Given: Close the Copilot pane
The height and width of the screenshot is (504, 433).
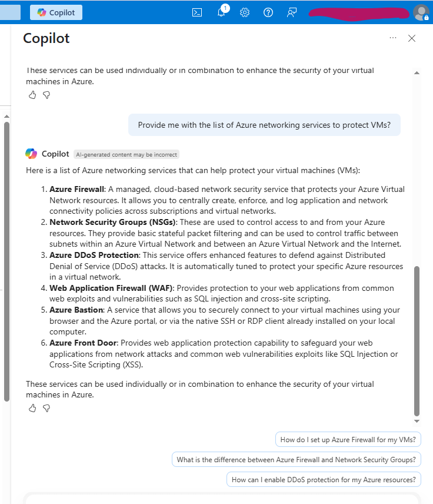Looking at the screenshot, I should coord(412,38).
